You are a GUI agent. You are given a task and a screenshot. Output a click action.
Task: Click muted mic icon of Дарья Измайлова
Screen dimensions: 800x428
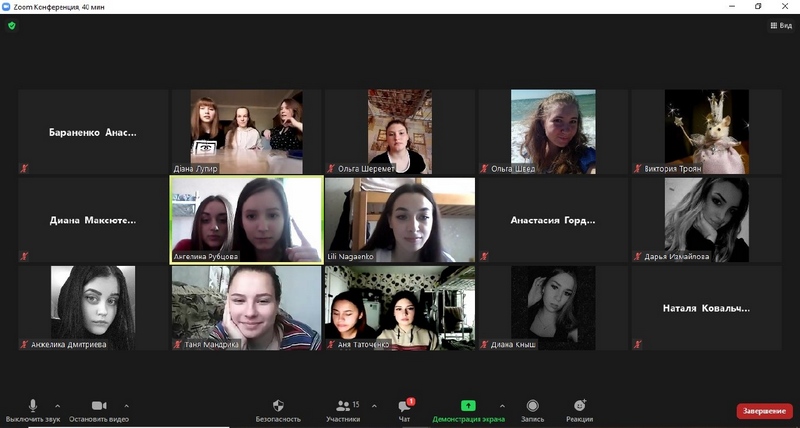coord(638,257)
